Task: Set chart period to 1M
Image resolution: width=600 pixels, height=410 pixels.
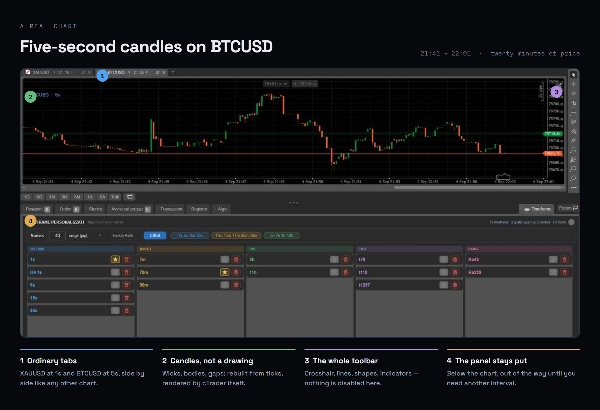Action: coord(52,197)
